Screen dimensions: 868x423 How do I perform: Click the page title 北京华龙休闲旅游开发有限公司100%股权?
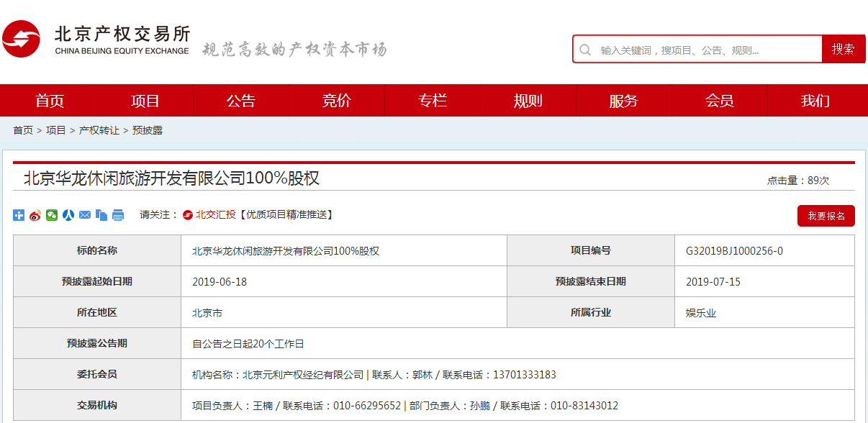point(172,178)
